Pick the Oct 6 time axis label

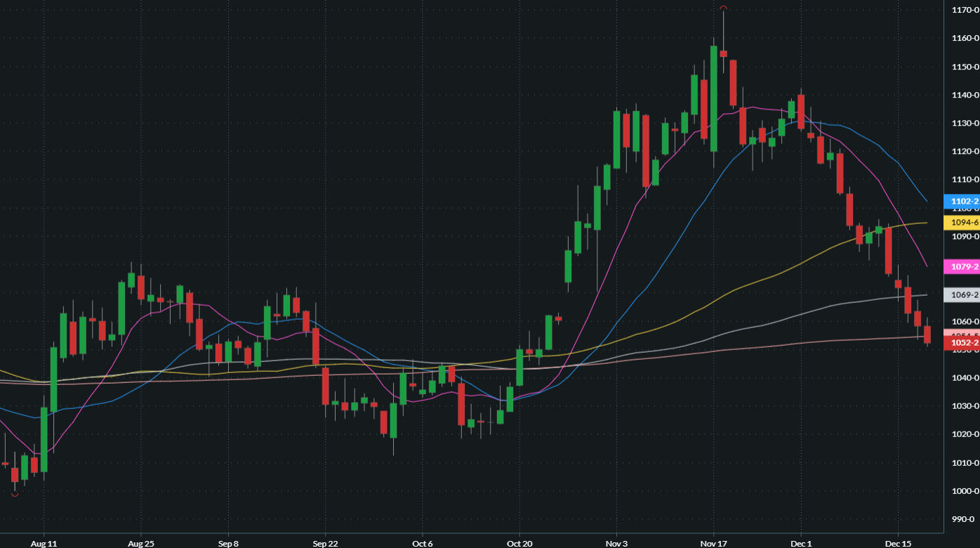[x=423, y=544]
